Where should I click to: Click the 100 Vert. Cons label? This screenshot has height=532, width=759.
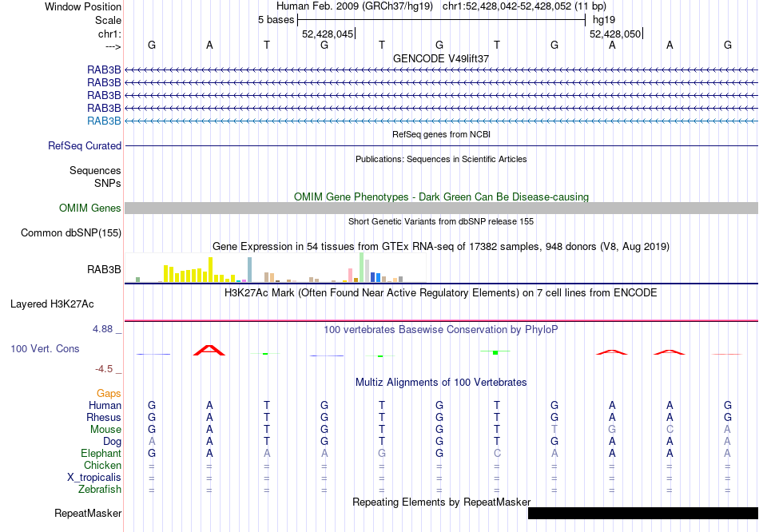(45, 349)
